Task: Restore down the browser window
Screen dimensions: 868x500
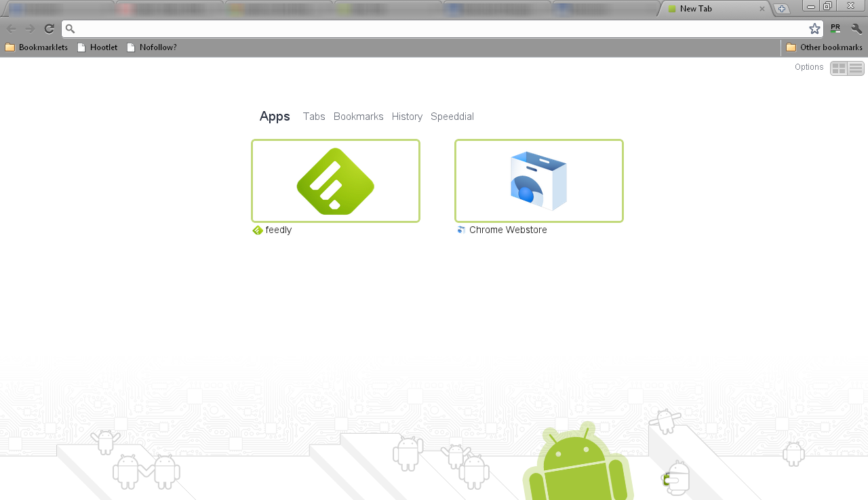Action: 828,5
